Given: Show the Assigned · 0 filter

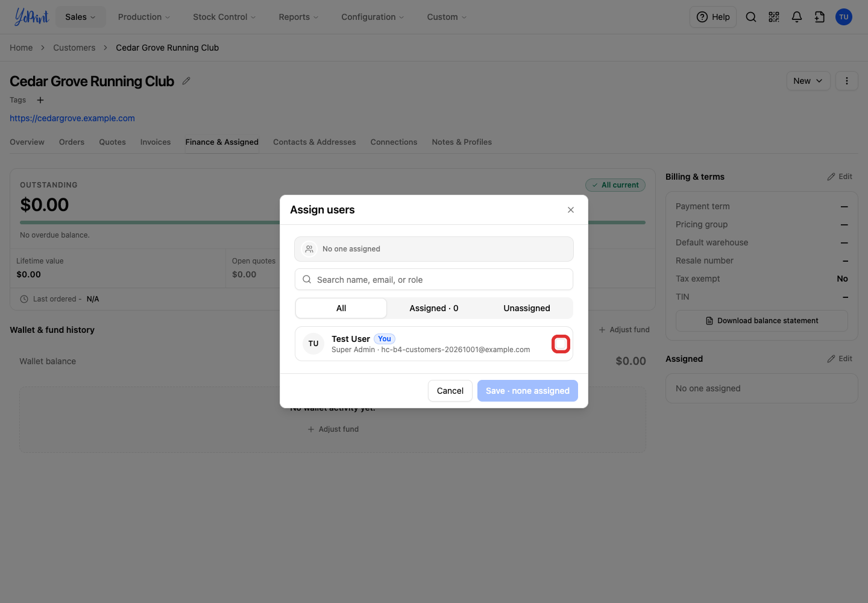Looking at the screenshot, I should (434, 308).
